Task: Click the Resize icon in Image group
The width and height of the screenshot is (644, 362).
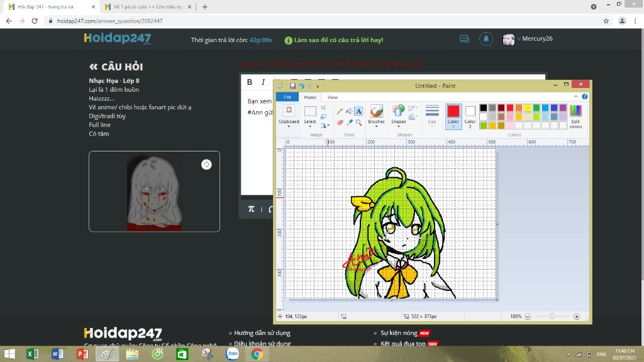Action: coord(324,117)
